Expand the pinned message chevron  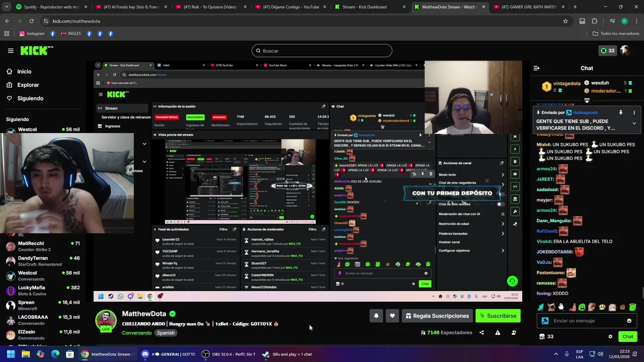click(634, 123)
